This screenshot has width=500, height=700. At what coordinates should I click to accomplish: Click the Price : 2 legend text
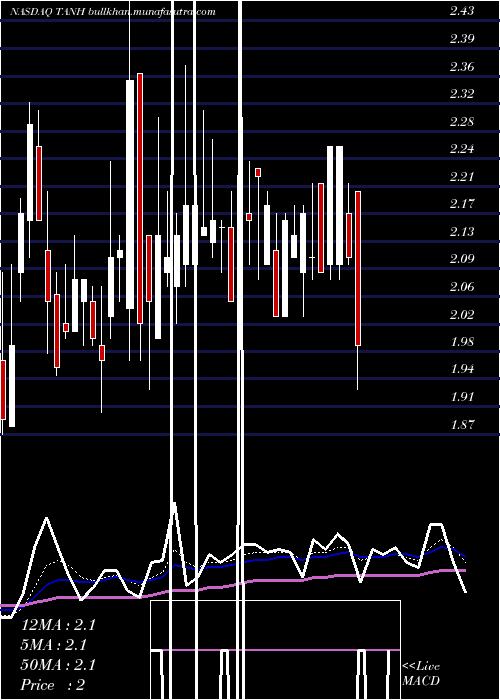53,685
